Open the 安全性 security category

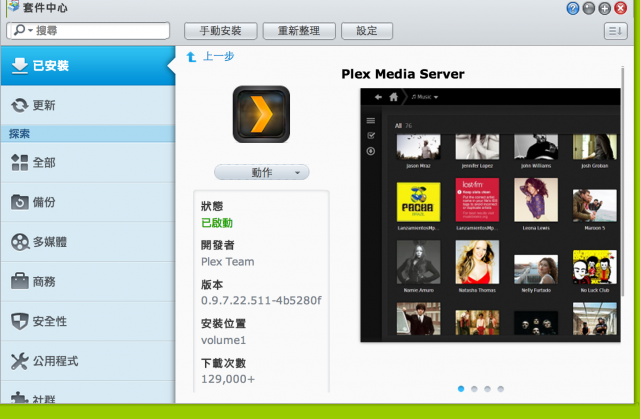pos(88,321)
